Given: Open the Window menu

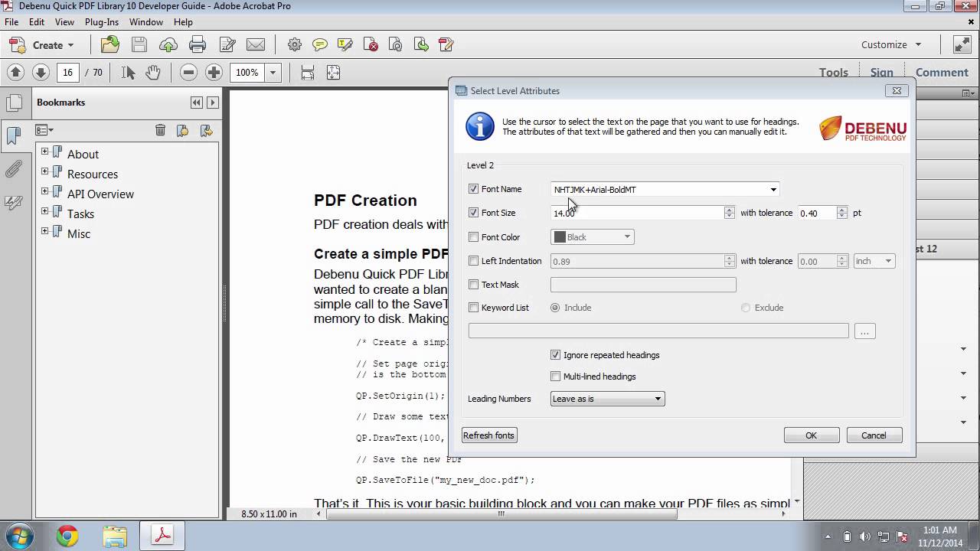Looking at the screenshot, I should [x=145, y=22].
